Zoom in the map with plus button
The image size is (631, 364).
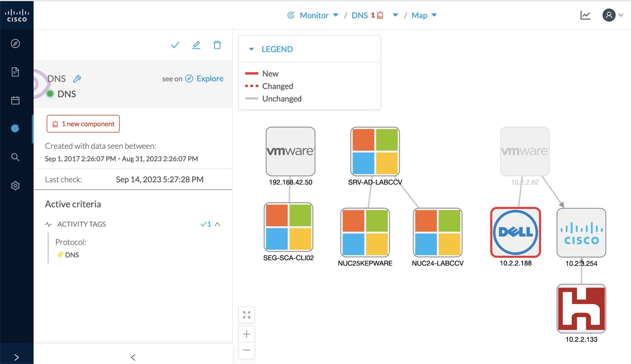[x=247, y=334]
